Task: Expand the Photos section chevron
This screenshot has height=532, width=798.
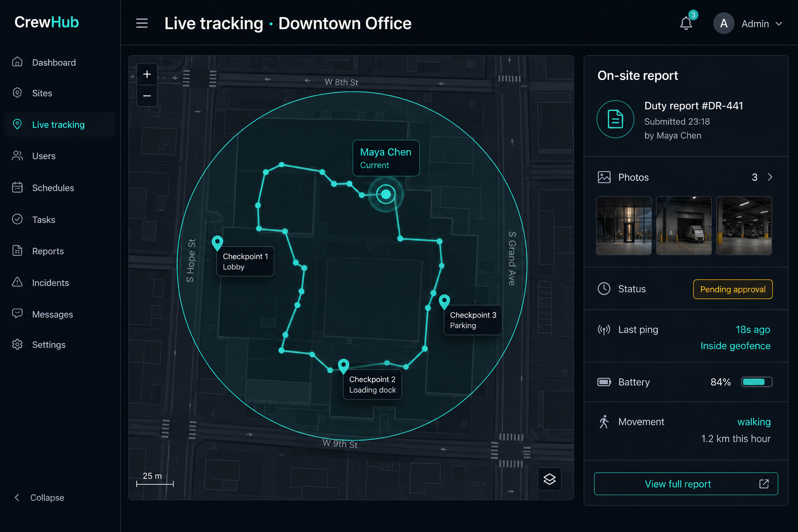Action: pyautogui.click(x=770, y=177)
